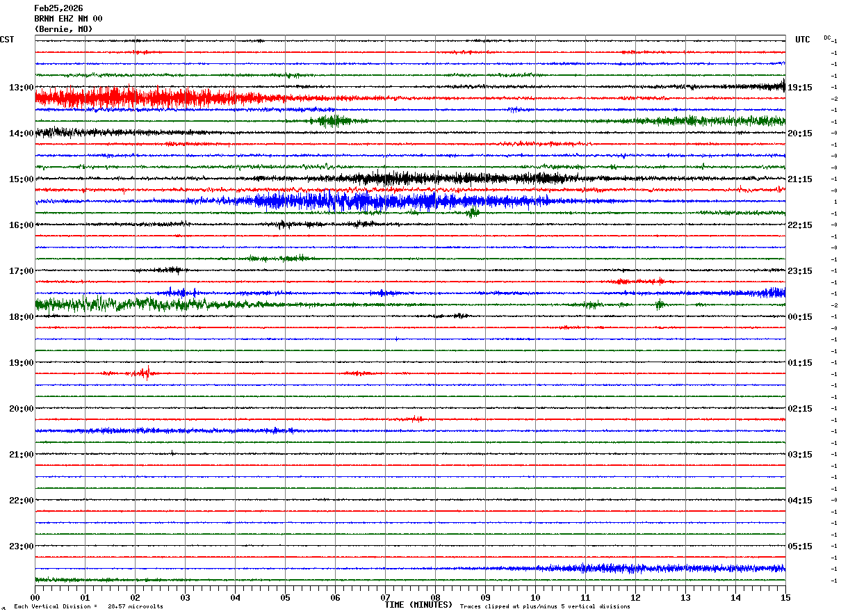Click the blue noisy trace after 23:00
The image size is (841, 616).
coord(410,569)
